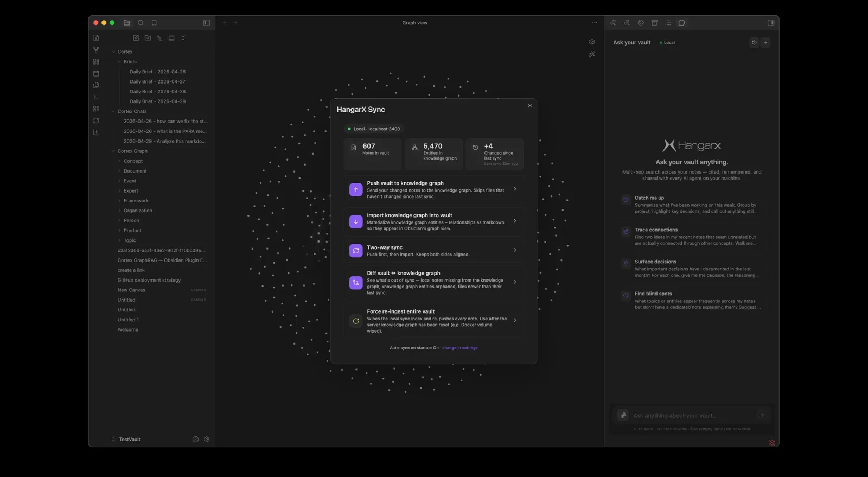Toggle the right sidebar

point(771,23)
